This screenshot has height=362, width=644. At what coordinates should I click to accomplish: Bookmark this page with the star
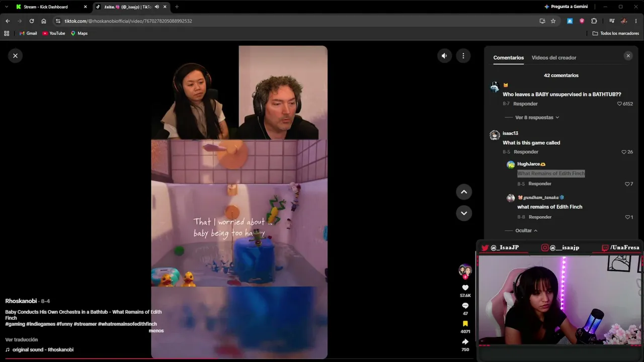pos(553,21)
